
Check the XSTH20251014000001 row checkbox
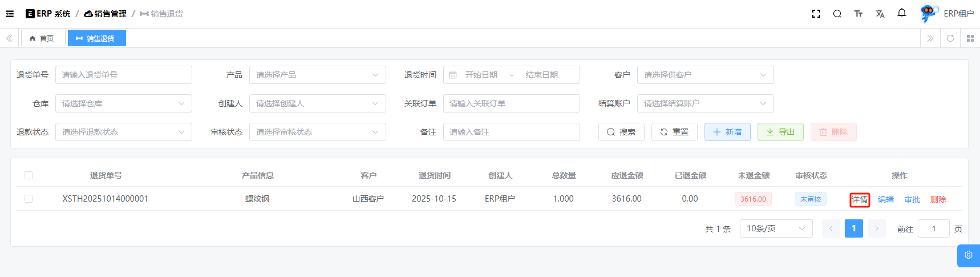(x=29, y=199)
